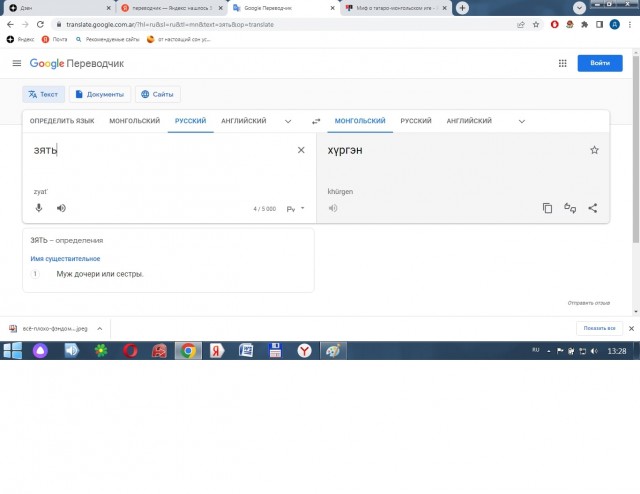Viewport: 640px width, 494px height.
Task: Open the Chrome extensions puzzle menu
Action: click(x=584, y=24)
